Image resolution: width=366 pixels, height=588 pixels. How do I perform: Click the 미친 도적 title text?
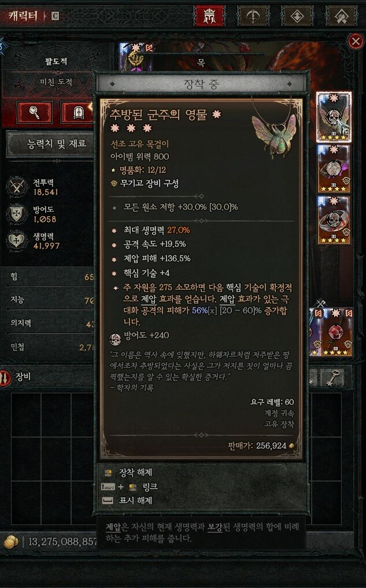click(x=56, y=82)
